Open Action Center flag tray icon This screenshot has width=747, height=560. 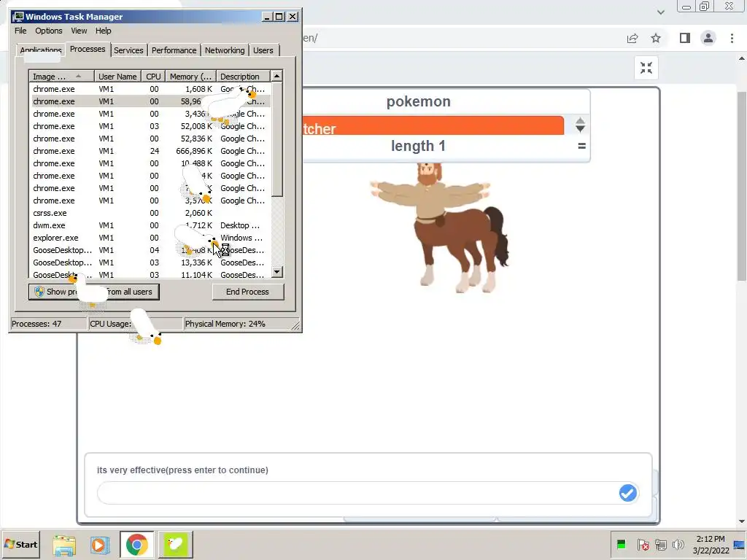click(x=643, y=544)
